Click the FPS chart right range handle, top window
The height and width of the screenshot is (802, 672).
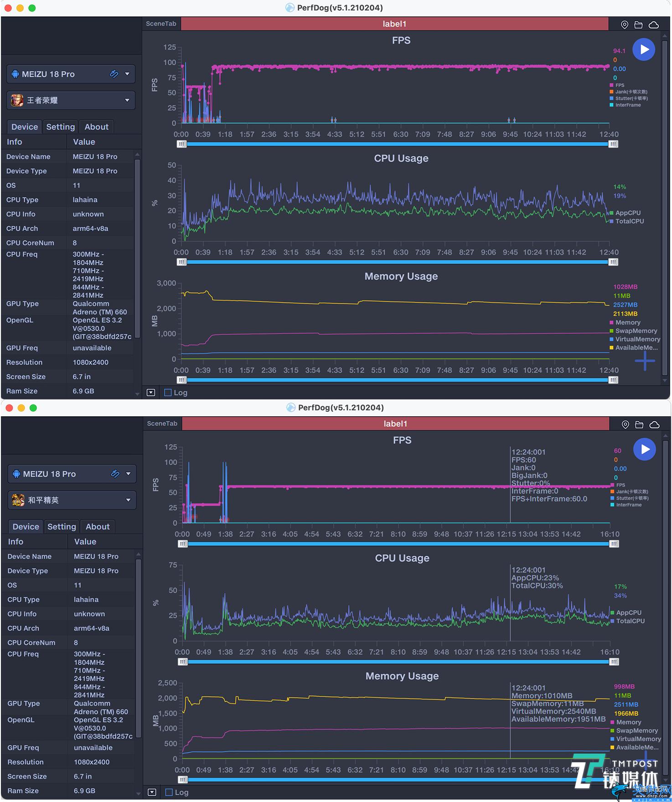(613, 144)
